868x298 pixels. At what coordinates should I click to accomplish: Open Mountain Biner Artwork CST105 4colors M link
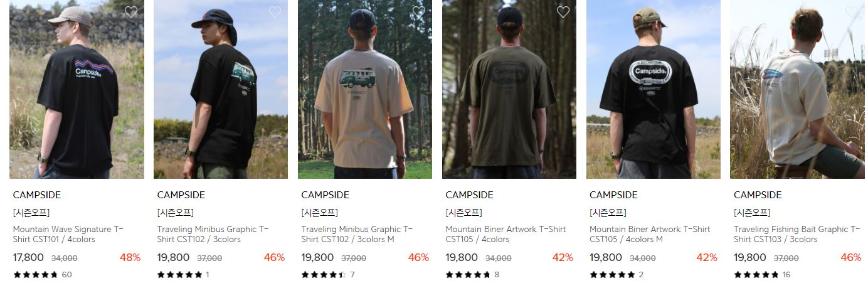click(650, 234)
